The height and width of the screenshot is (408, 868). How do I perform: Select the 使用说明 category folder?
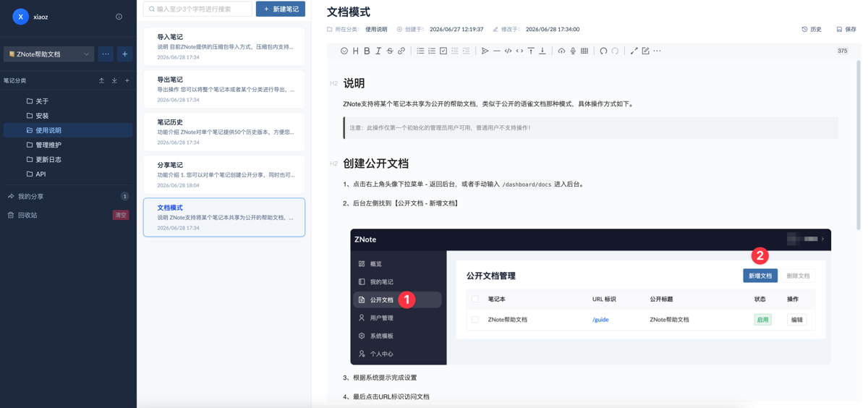click(x=68, y=130)
